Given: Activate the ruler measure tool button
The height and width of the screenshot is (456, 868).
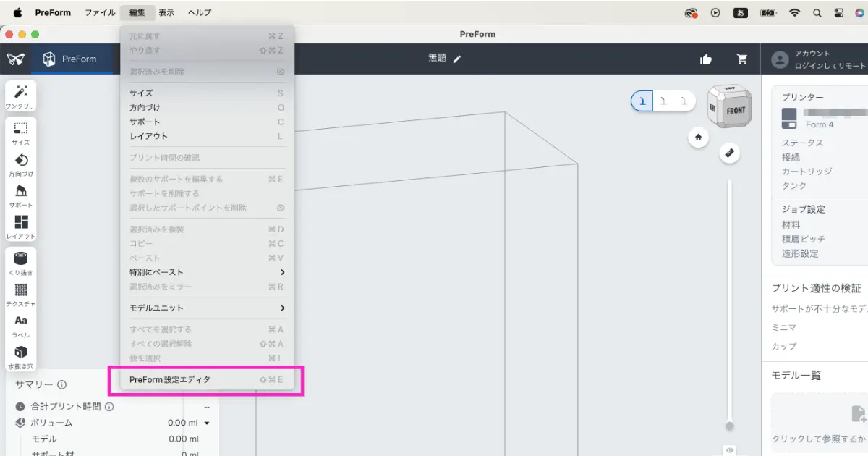Looking at the screenshot, I should [x=729, y=153].
